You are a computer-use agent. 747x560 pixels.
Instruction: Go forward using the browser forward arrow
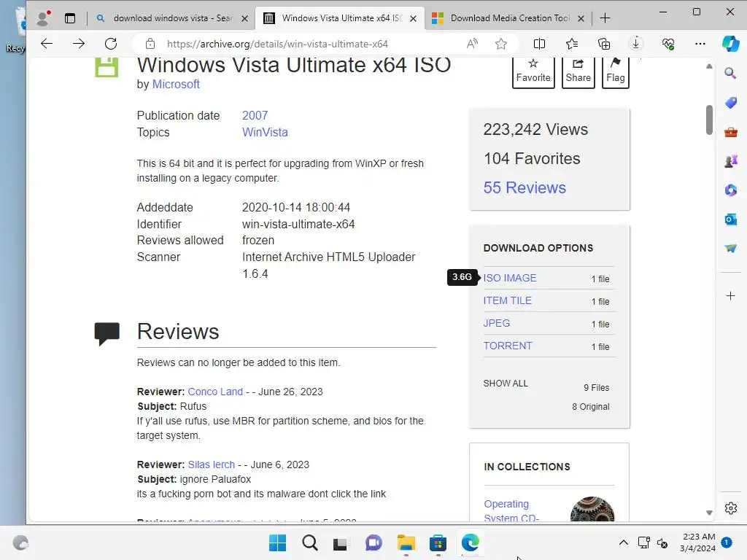pos(79,44)
